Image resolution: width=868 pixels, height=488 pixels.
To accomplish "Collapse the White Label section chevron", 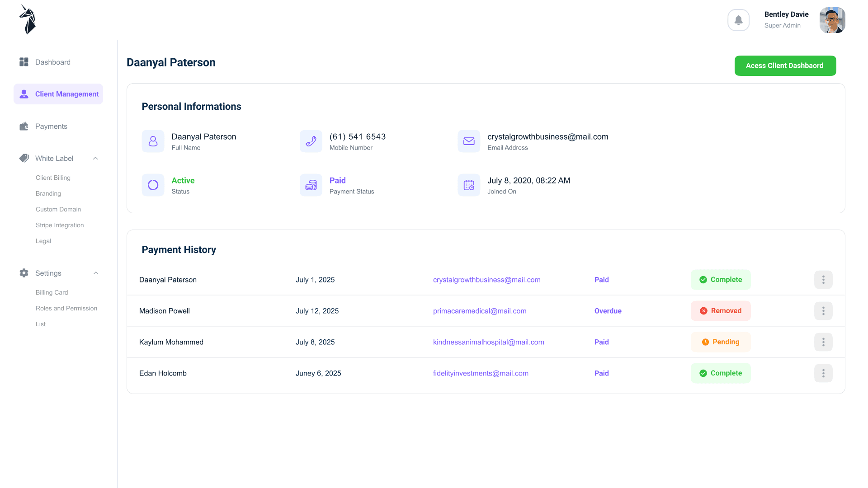I will [95, 159].
